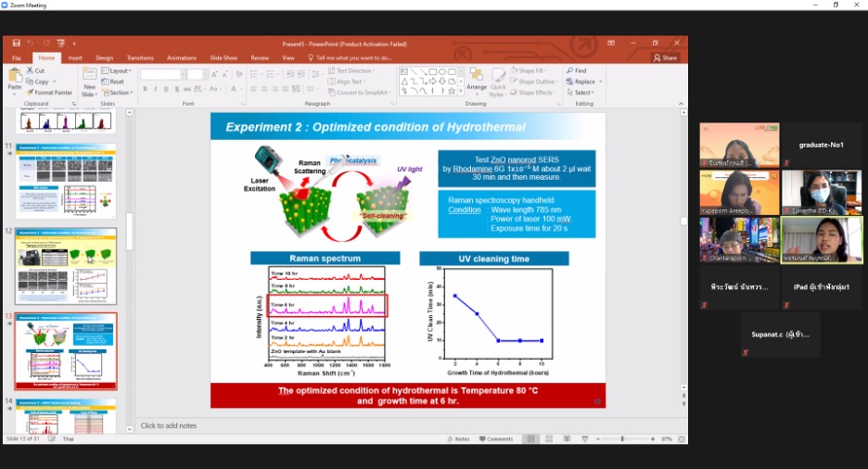Select the Oval shape in shapes gallery
This screenshot has height=469, width=868.
pos(442,71)
